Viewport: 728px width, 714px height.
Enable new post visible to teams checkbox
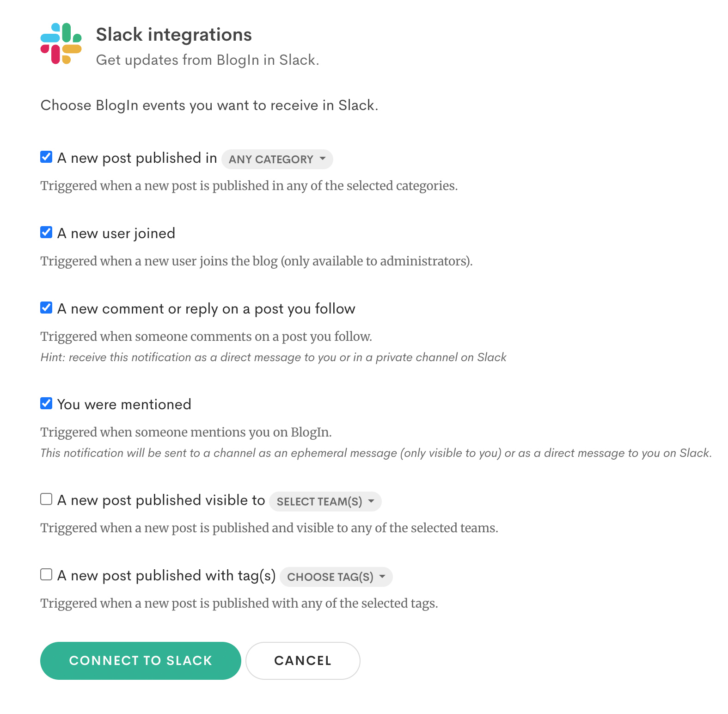point(46,499)
